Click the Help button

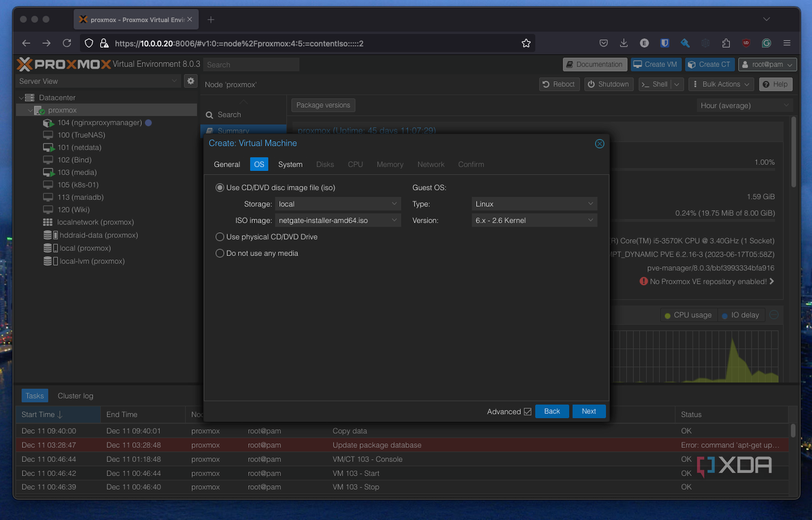[775, 84]
